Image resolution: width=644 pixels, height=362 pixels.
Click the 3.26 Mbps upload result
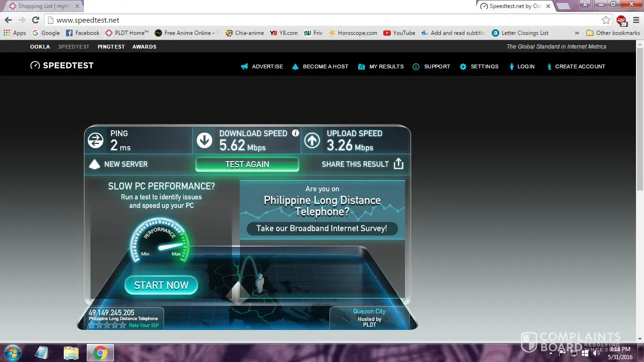[x=350, y=146]
